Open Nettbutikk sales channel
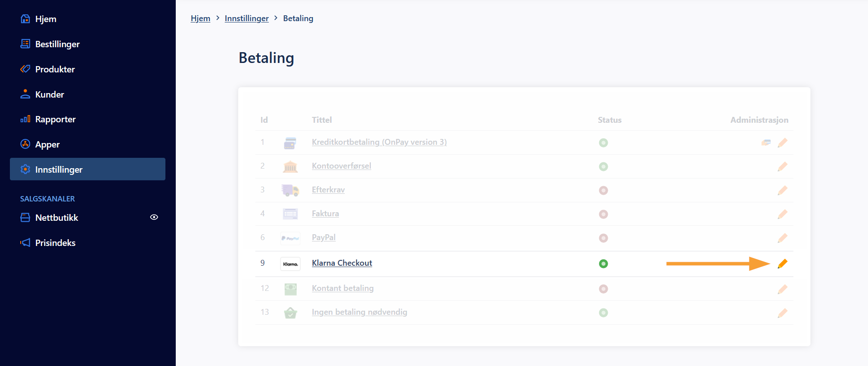The width and height of the screenshot is (868, 366). pyautogui.click(x=57, y=218)
